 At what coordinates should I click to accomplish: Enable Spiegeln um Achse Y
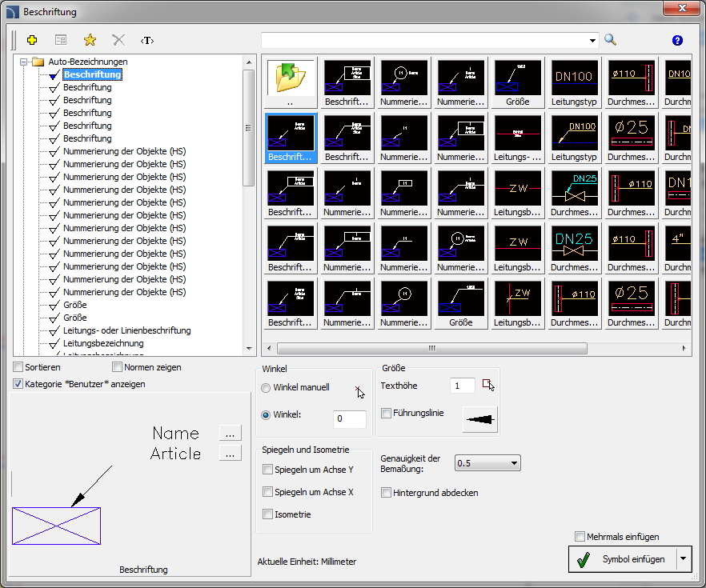point(268,470)
